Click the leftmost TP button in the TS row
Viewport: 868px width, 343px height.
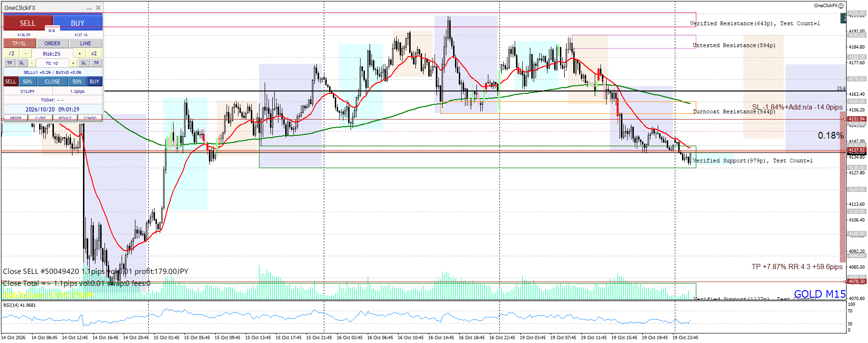[x=10, y=63]
